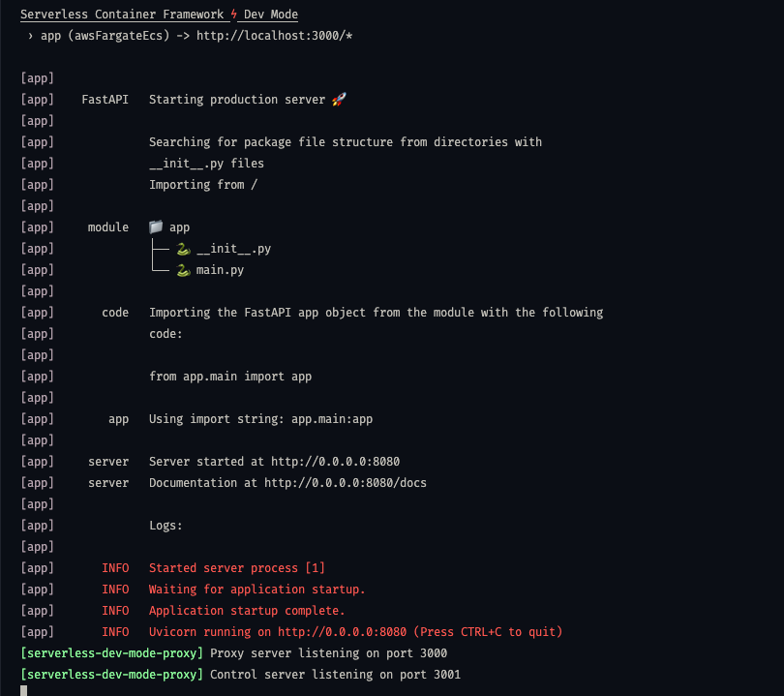
Task: Click the 'Control server listening on port 3001' line
Action: [335, 675]
